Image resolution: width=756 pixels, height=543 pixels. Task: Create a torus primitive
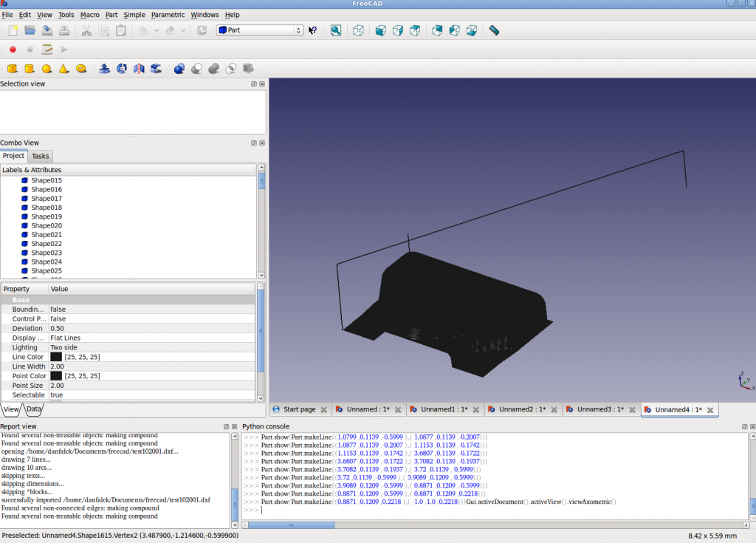click(x=81, y=69)
